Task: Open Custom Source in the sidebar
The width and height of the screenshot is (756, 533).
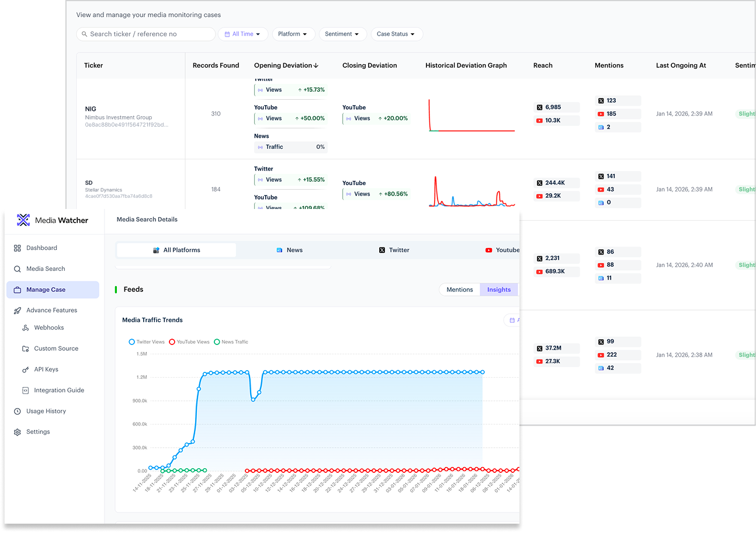Action: pos(56,349)
